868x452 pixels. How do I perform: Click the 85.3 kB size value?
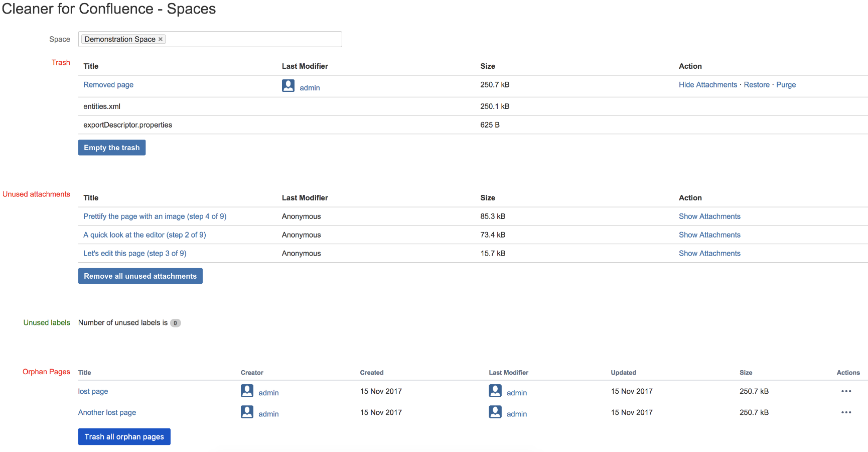coord(493,216)
